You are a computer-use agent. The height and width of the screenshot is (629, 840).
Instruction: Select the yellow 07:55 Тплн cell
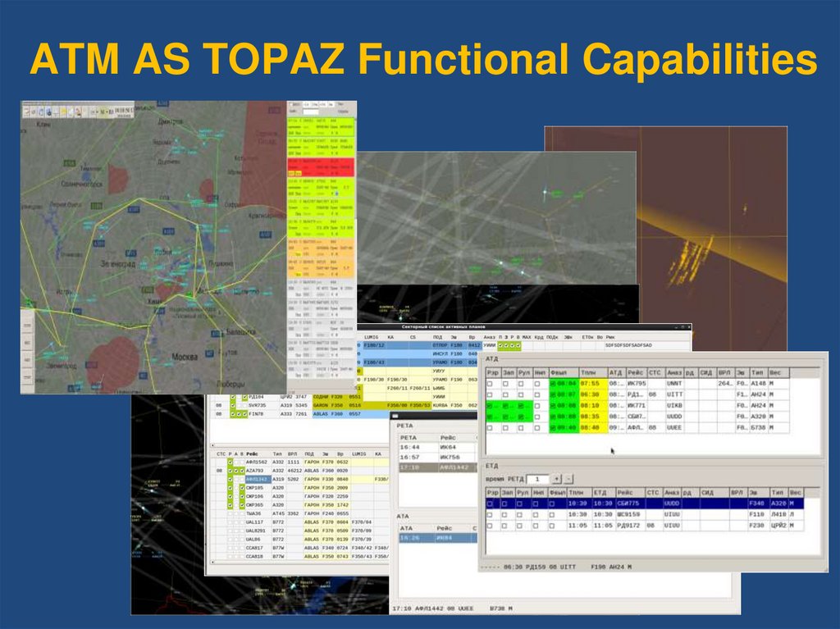point(593,384)
